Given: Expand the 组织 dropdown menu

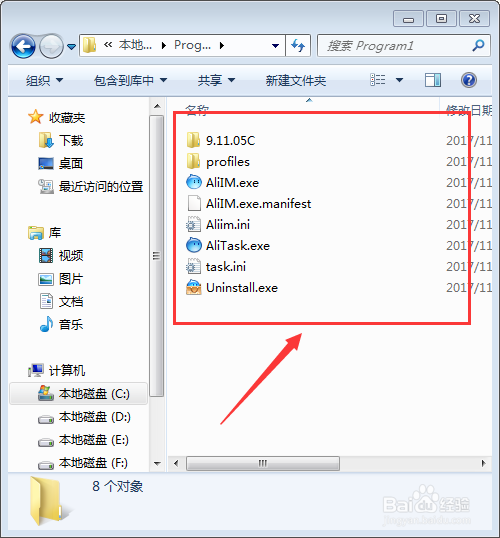Looking at the screenshot, I should point(45,81).
